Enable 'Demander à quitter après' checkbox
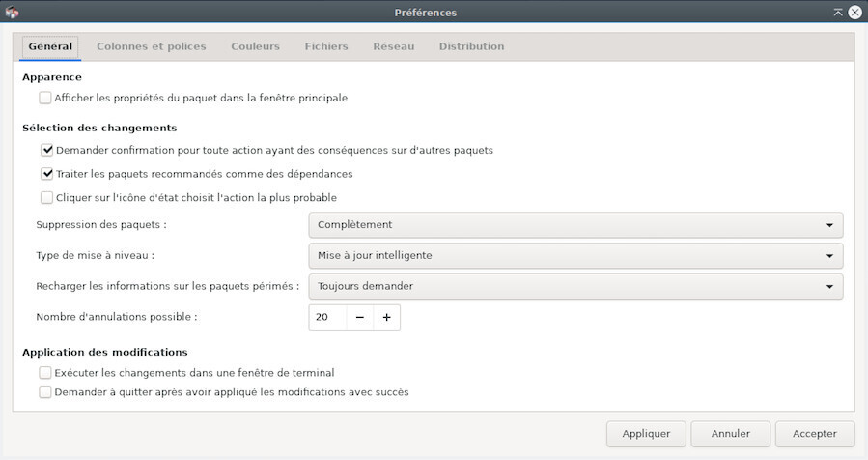 45,392
